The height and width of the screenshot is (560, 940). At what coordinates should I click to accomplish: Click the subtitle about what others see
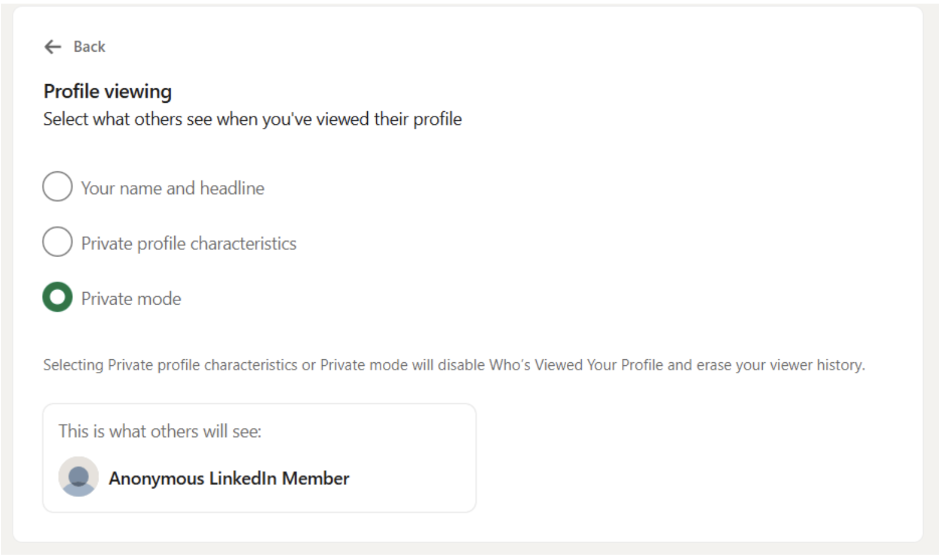click(252, 119)
